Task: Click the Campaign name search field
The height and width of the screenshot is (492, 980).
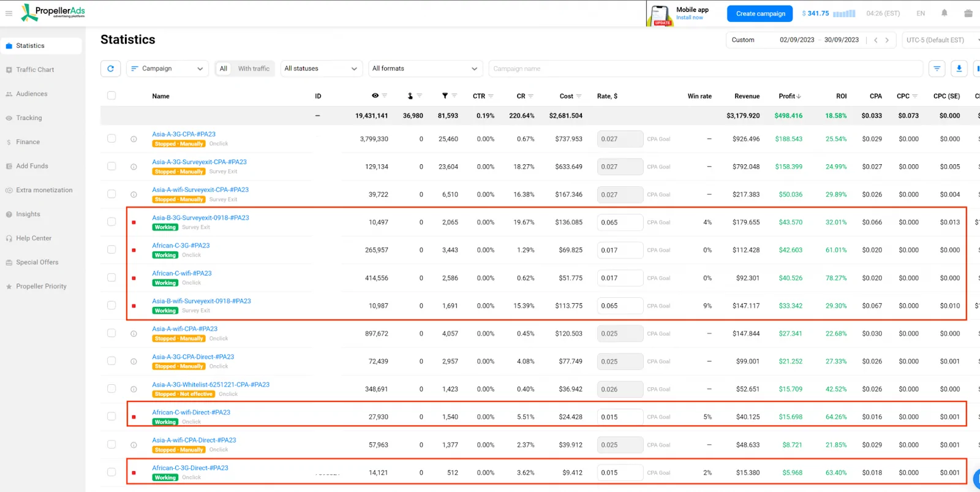Action: point(704,69)
